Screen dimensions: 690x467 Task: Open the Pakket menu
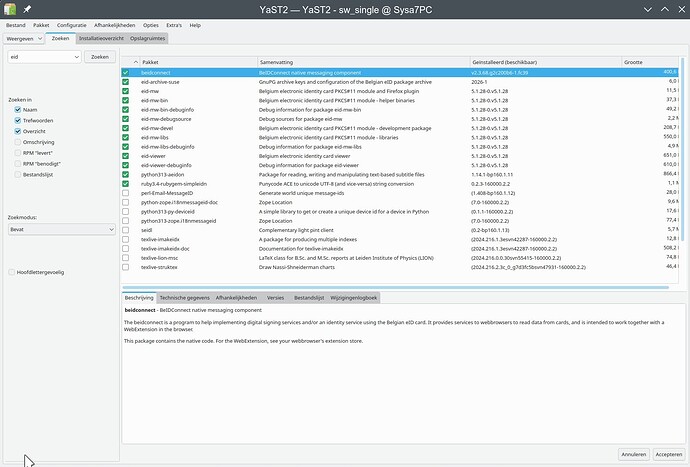click(x=41, y=25)
